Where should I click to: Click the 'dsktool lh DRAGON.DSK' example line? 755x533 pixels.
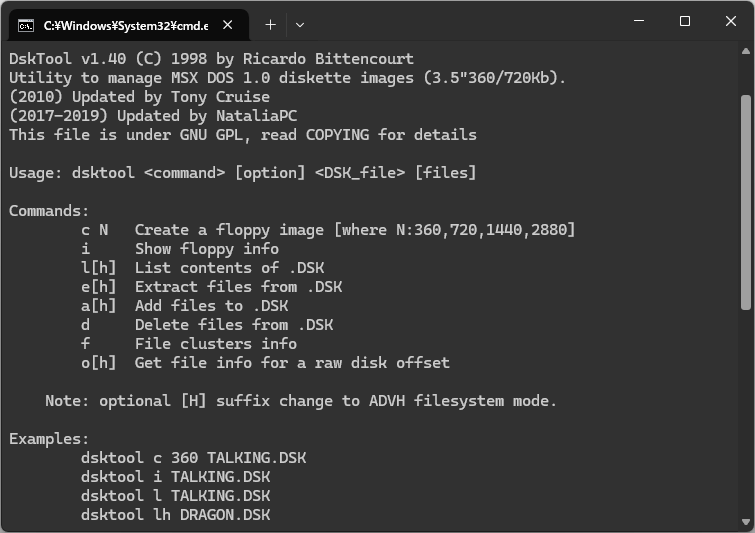click(175, 515)
